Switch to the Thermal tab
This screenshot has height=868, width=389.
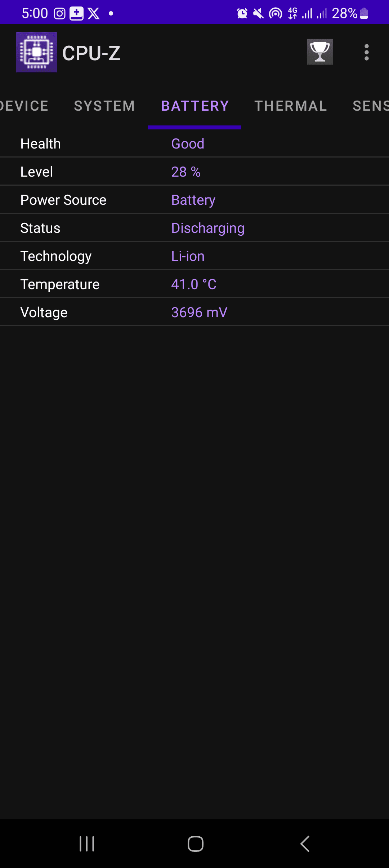[x=291, y=106]
